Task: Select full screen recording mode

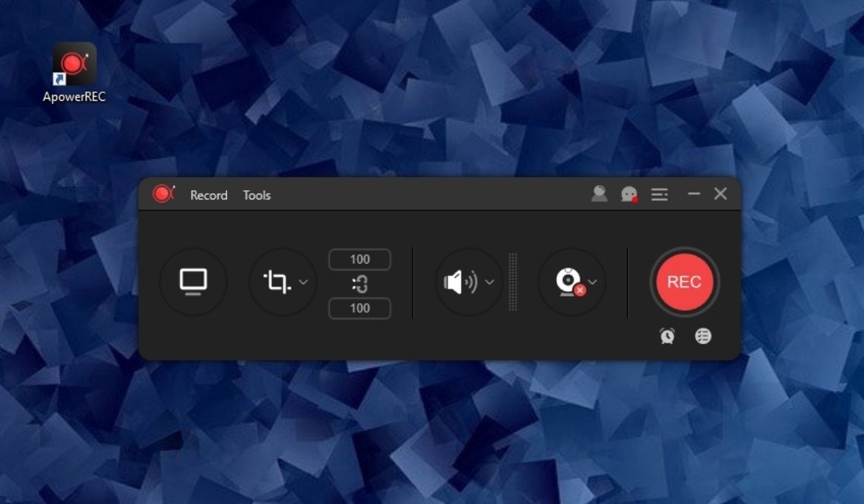Action: click(x=193, y=282)
